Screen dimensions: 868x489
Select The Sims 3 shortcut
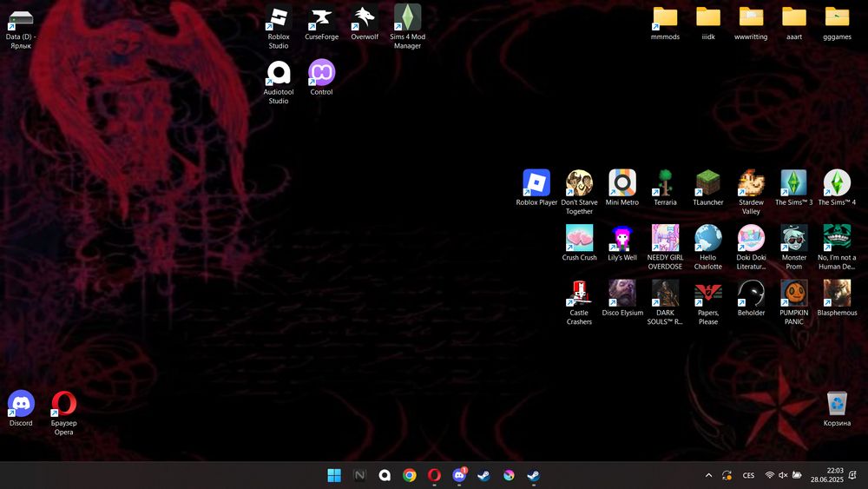coord(794,188)
